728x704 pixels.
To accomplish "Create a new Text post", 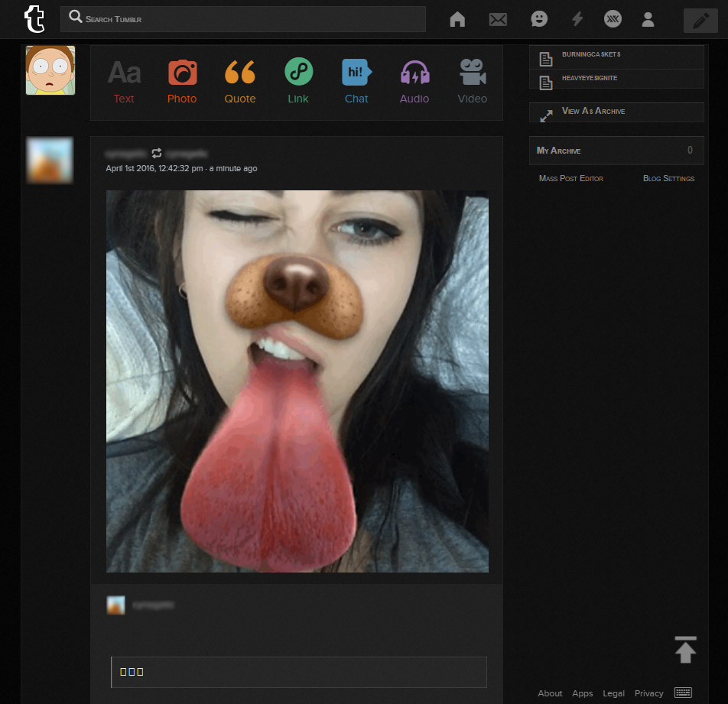I will (x=124, y=82).
